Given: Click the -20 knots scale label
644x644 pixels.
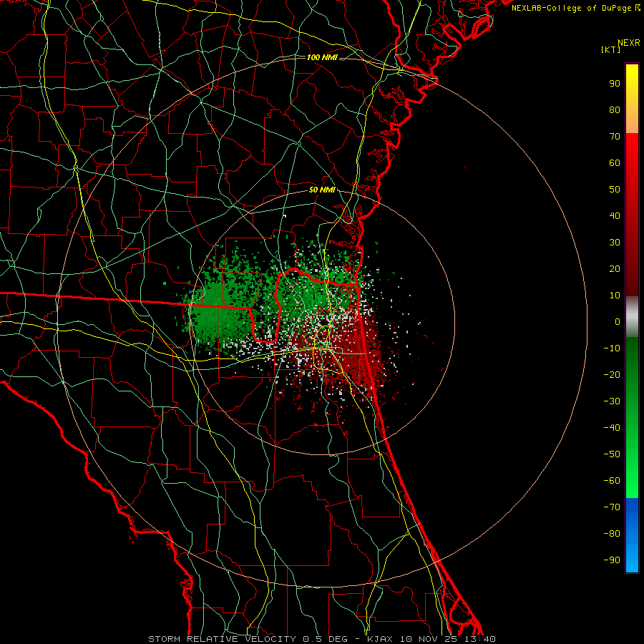Looking at the screenshot, I should [x=612, y=374].
